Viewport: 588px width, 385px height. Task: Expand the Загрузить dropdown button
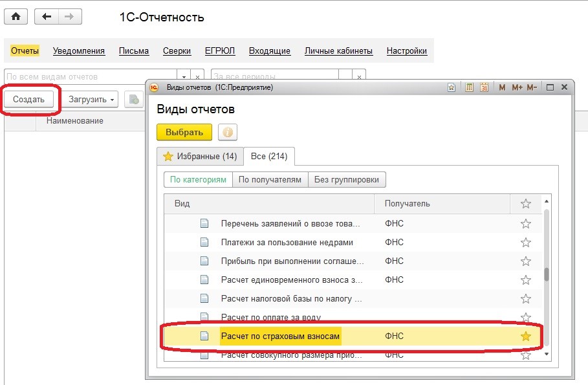pos(90,100)
